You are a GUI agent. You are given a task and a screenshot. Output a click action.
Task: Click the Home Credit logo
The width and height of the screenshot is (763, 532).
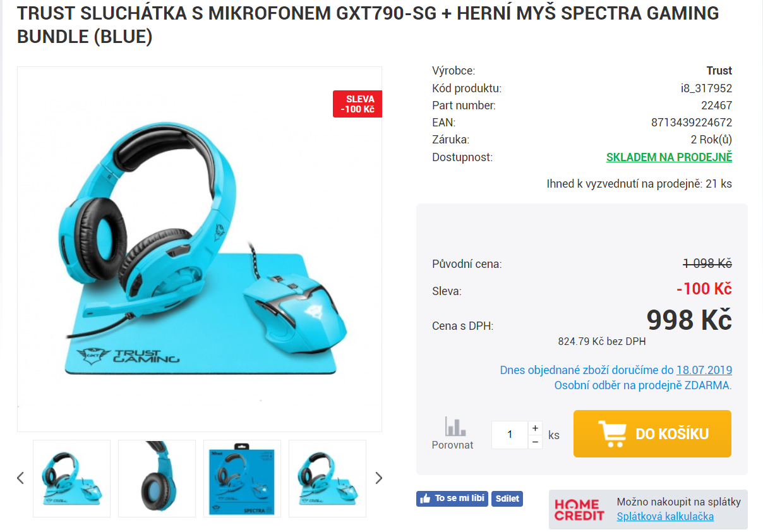578,509
